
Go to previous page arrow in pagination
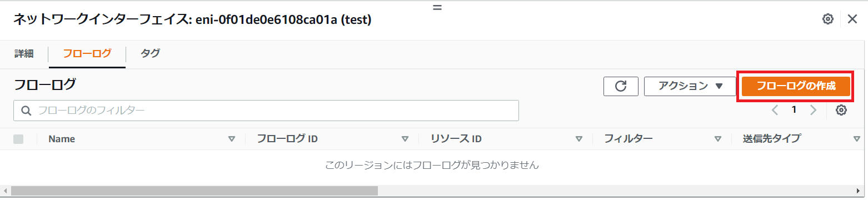point(775,110)
